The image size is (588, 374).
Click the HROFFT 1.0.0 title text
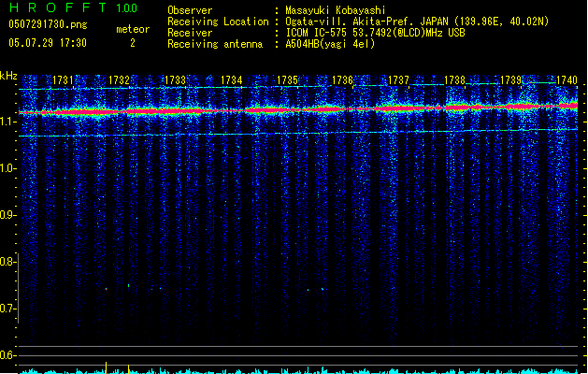pyautogui.click(x=73, y=7)
